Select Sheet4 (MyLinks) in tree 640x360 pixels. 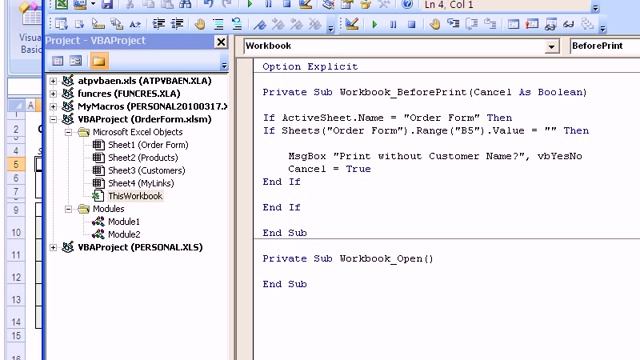pyautogui.click(x=141, y=183)
